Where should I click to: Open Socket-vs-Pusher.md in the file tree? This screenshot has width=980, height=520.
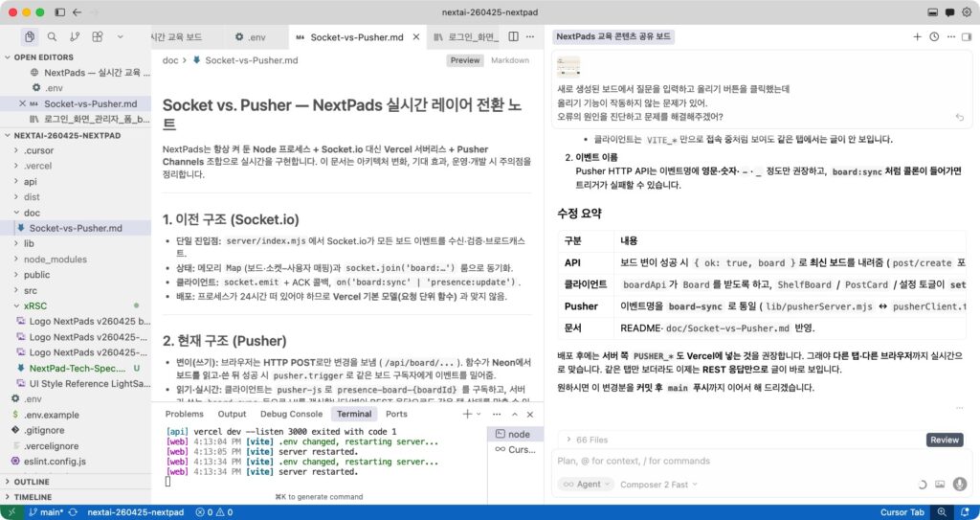click(75, 228)
